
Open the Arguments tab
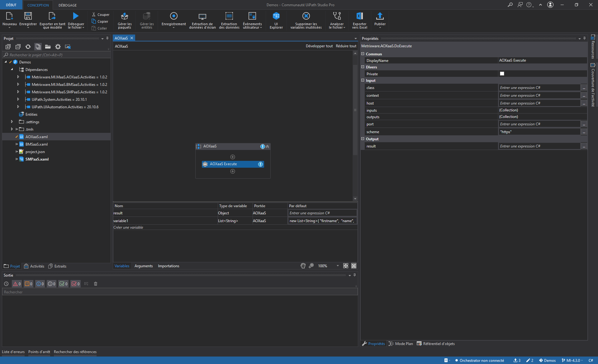144,266
